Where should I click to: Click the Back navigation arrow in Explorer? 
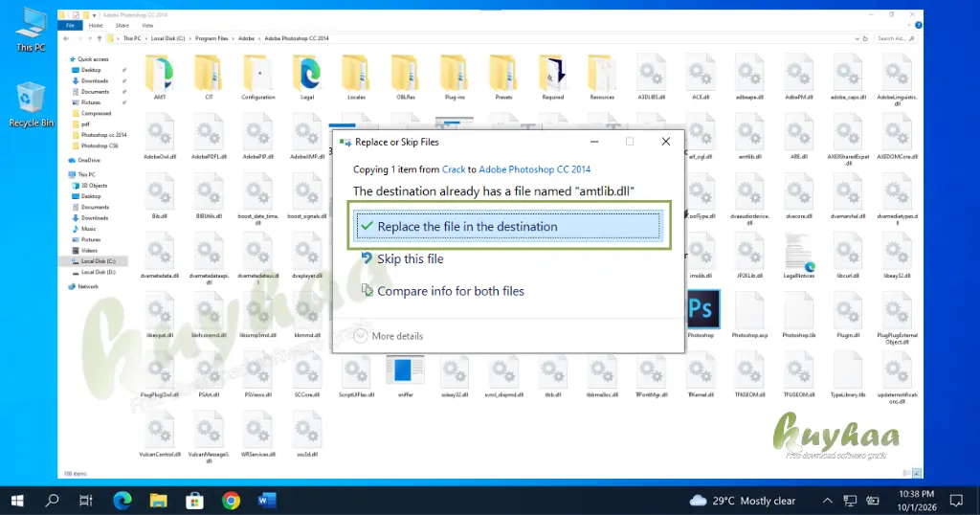66,38
